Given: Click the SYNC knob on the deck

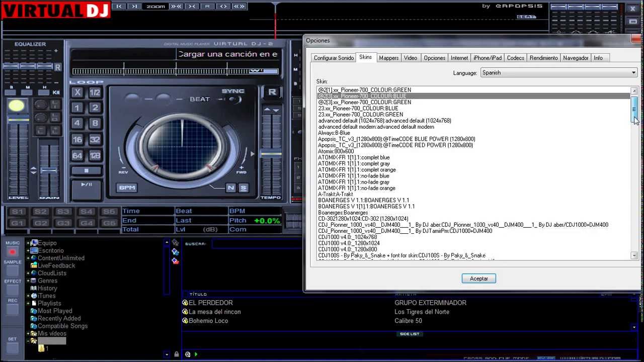Looking at the screenshot, I should 233,99.
